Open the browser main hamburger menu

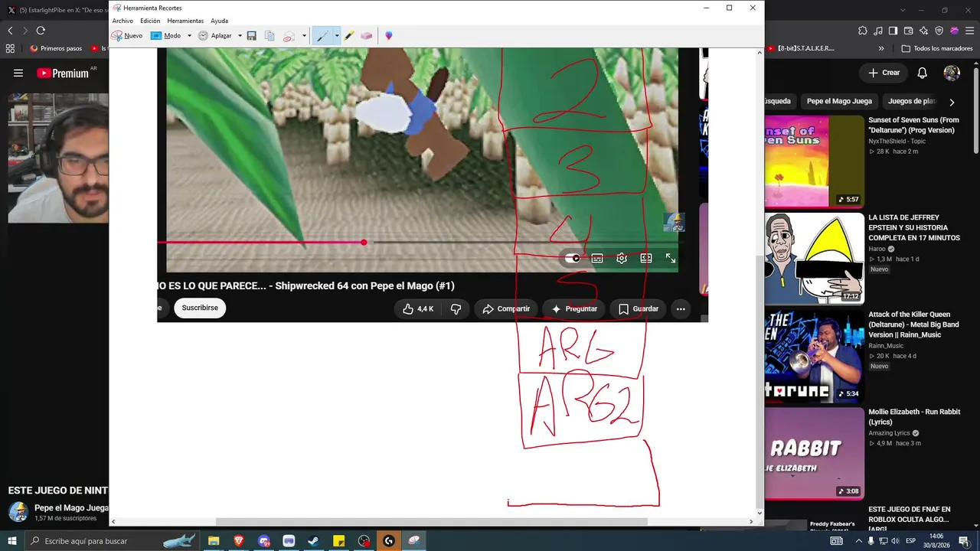[969, 31]
